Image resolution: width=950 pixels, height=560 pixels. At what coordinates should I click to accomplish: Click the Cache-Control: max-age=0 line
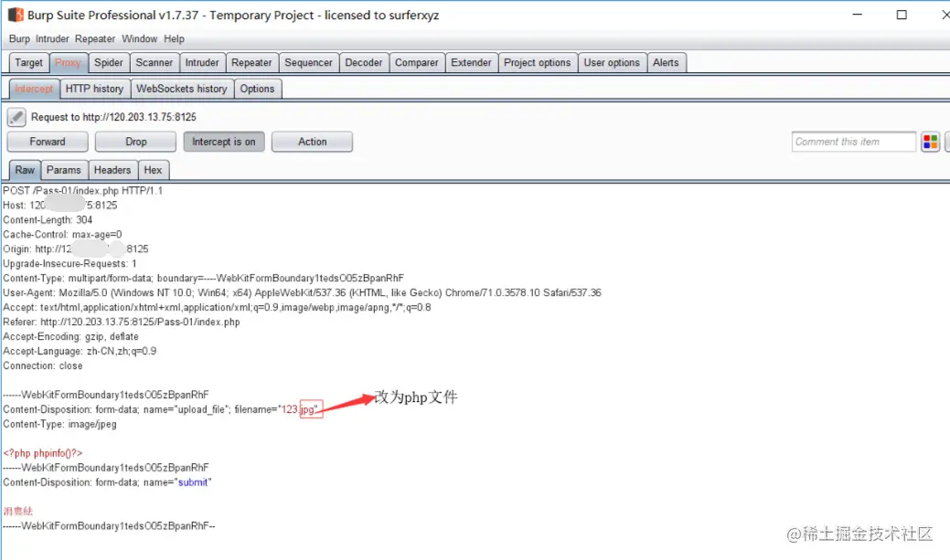[62, 234]
